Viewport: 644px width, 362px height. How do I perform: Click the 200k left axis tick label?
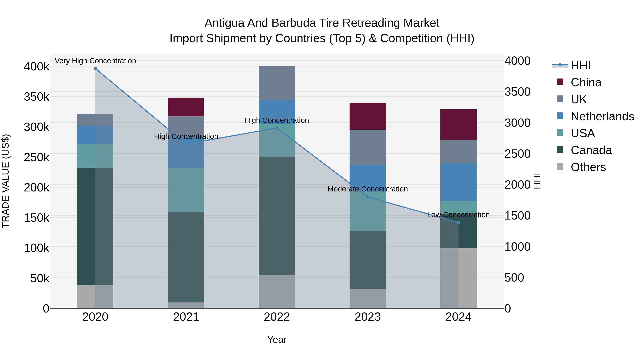(x=36, y=188)
